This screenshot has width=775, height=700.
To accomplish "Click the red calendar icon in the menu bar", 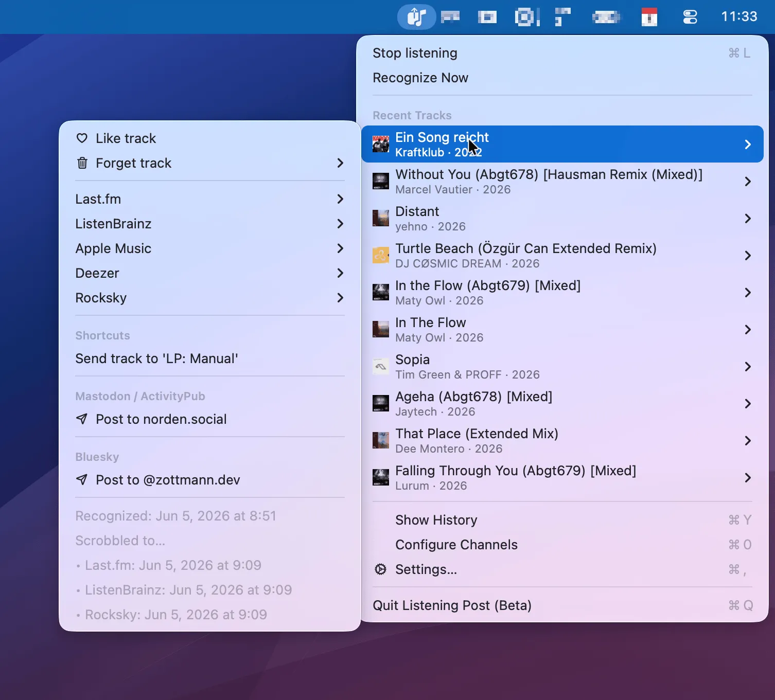I will [649, 17].
